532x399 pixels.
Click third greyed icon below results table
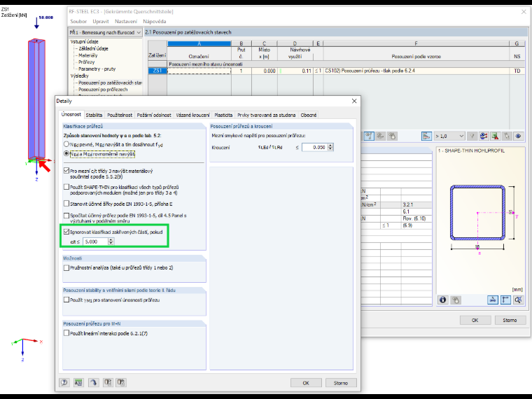coord(392,136)
